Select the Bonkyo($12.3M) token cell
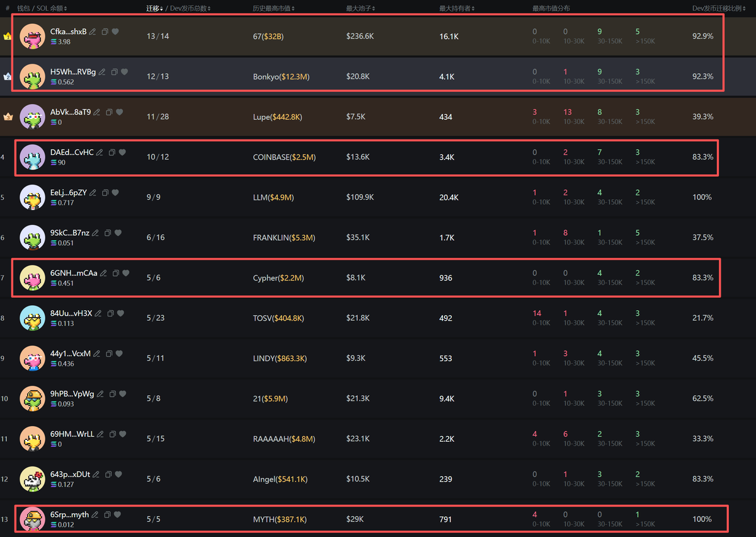This screenshot has width=756, height=537. [281, 76]
